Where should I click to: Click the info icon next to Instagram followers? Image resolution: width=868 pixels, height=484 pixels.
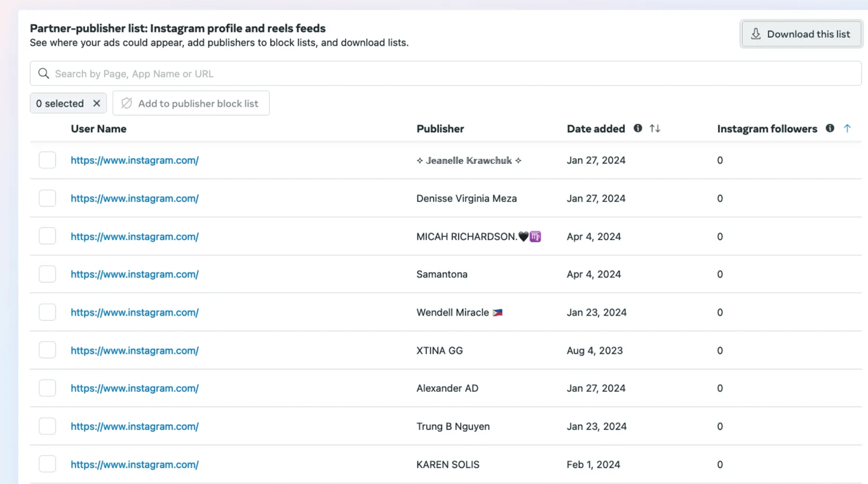point(830,128)
